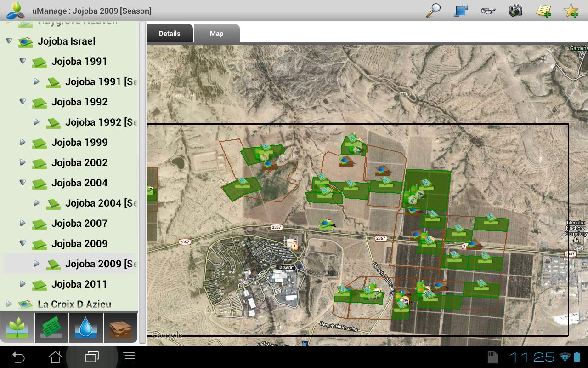Screen dimensions: 588x368
Task: Expand the Jojoba 1999 node
Action: click(x=23, y=142)
